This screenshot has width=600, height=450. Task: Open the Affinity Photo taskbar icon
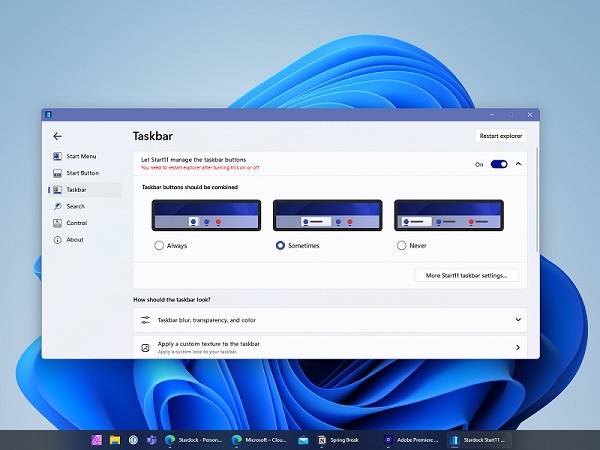97,440
